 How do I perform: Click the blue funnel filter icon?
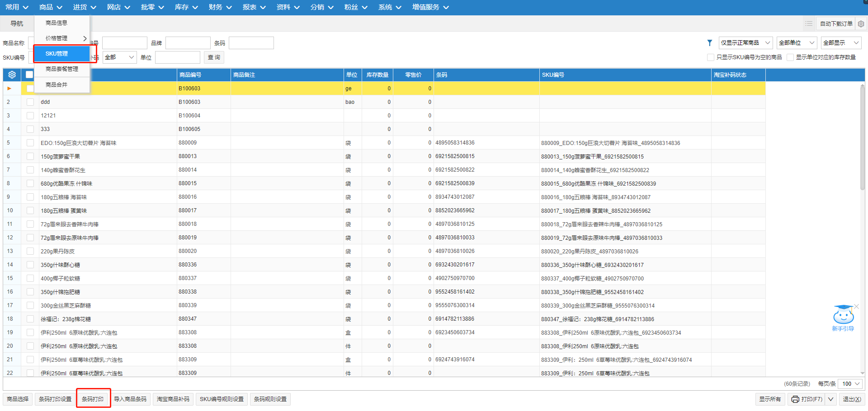tap(710, 43)
